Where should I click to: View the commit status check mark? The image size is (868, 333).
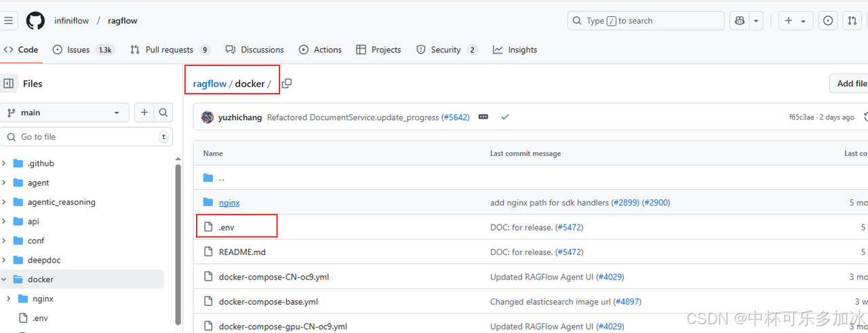[x=505, y=117]
